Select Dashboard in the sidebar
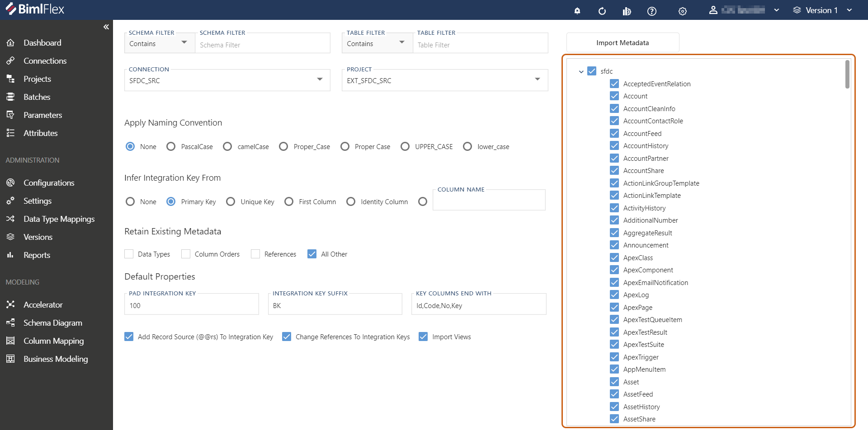 [x=42, y=42]
